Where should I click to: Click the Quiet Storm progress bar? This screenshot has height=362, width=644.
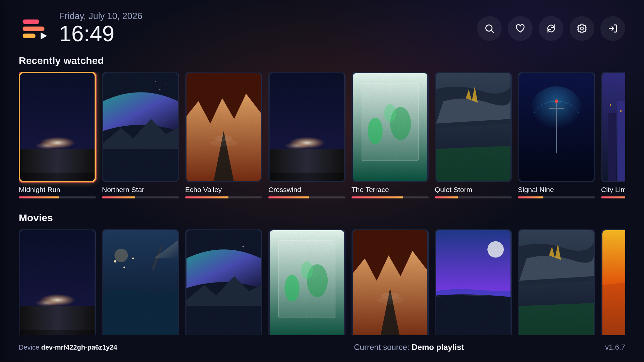tap(473, 197)
